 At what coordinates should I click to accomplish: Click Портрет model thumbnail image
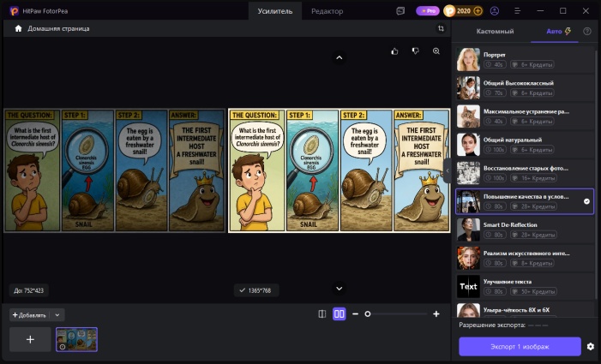[468, 60]
